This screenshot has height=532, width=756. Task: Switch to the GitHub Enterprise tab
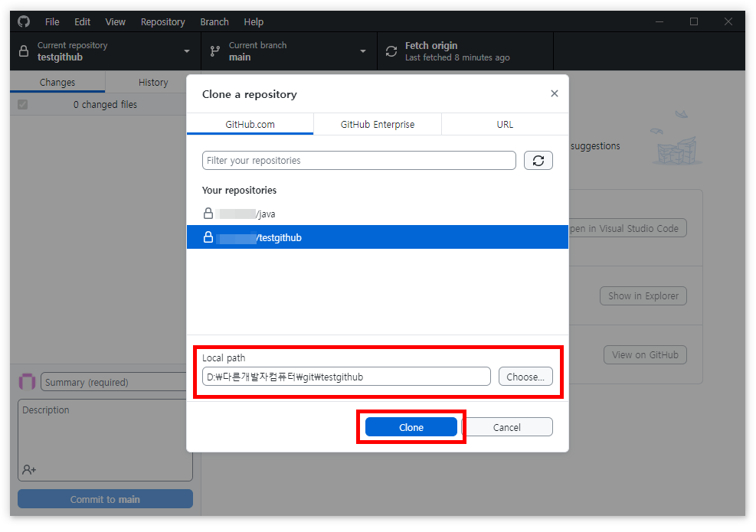(x=378, y=124)
